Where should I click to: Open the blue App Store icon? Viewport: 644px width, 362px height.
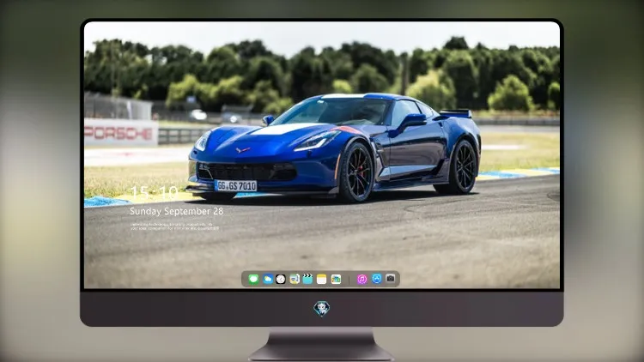click(x=377, y=279)
